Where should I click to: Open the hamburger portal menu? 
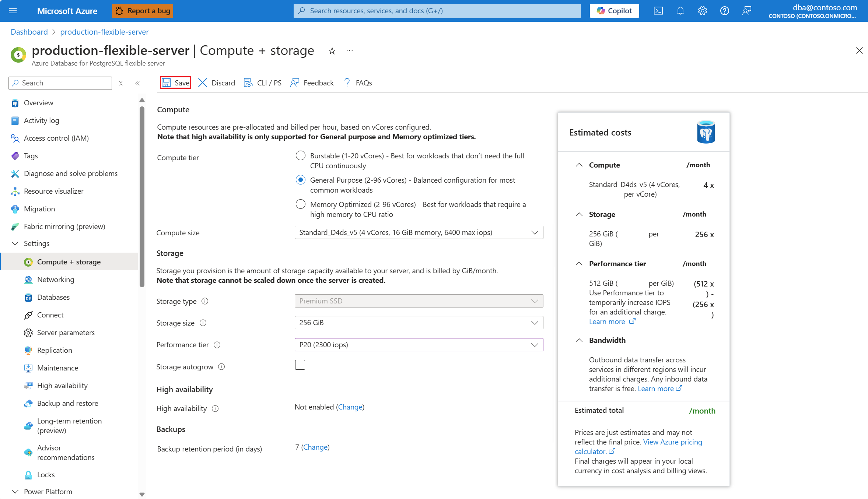(x=13, y=11)
